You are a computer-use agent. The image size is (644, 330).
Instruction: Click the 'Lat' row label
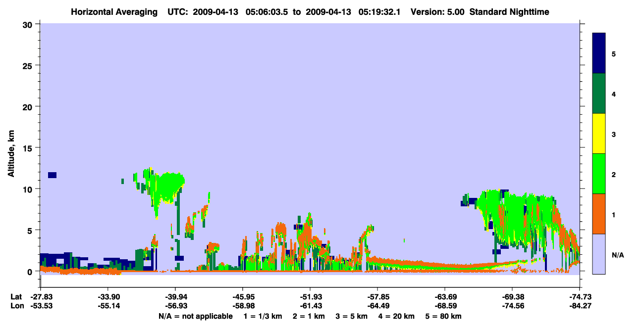[16, 297]
